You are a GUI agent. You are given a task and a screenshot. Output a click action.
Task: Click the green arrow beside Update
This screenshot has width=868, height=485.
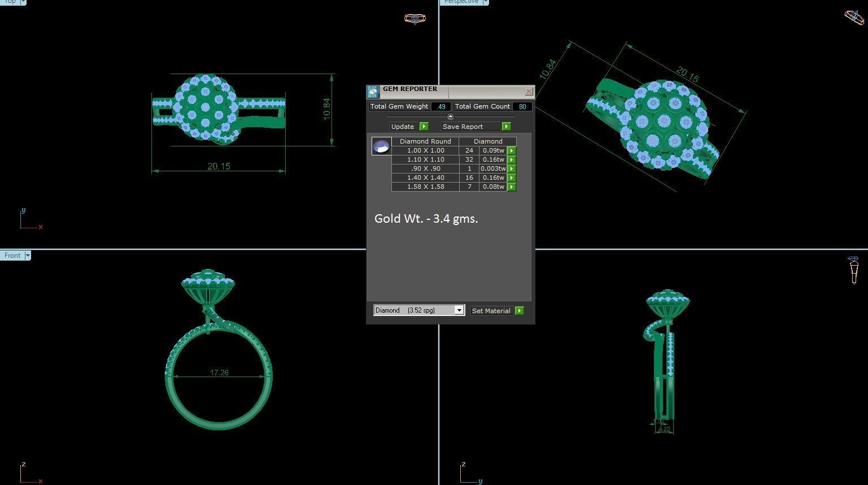424,127
